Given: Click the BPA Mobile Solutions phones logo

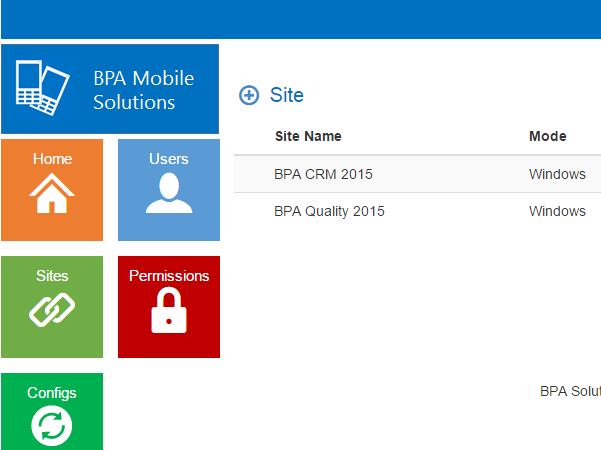Looking at the screenshot, I should click(x=43, y=88).
